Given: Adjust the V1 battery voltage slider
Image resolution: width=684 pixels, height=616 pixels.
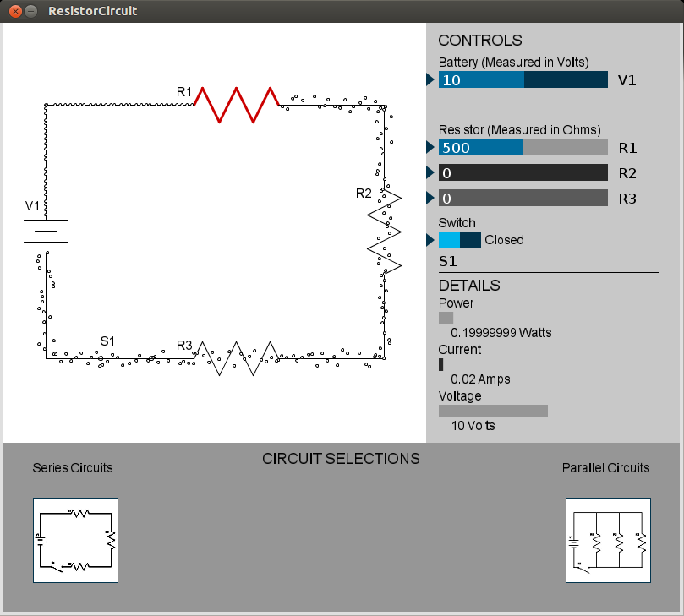Looking at the screenshot, I should coord(523,79).
